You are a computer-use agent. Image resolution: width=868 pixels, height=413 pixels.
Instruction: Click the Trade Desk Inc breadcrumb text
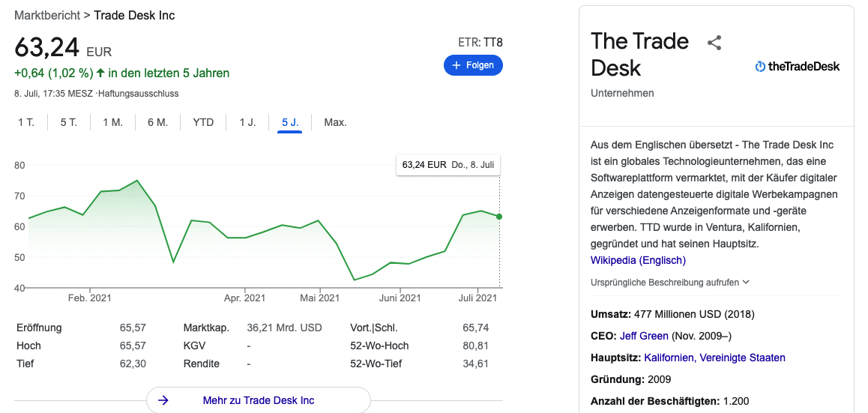[x=134, y=16]
